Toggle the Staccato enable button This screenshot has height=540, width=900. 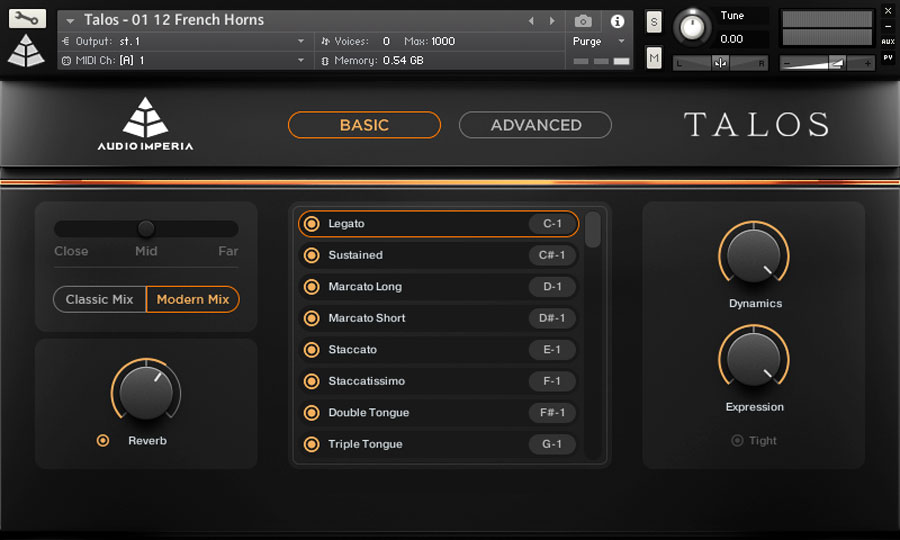coord(312,350)
